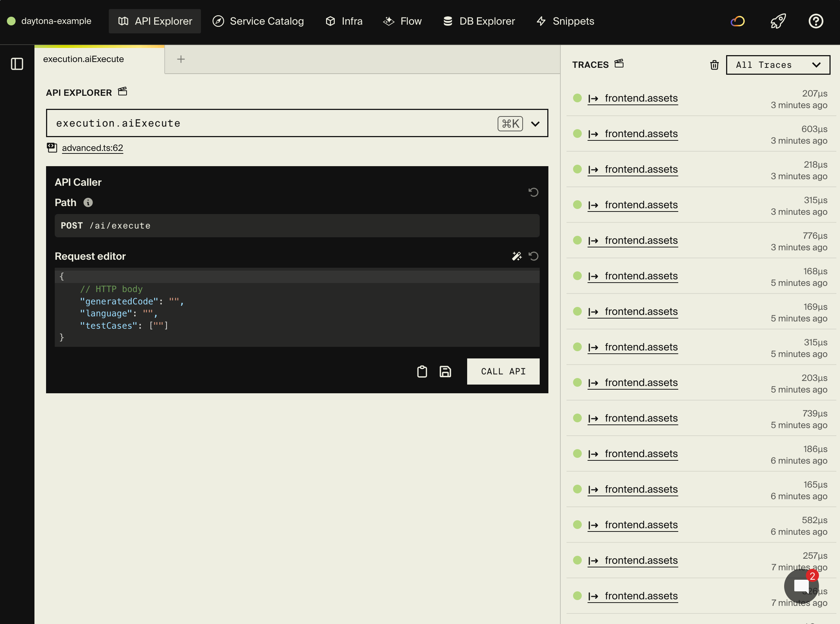The height and width of the screenshot is (624, 840).
Task: Open a new tab with the plus button
Action: [x=181, y=59]
